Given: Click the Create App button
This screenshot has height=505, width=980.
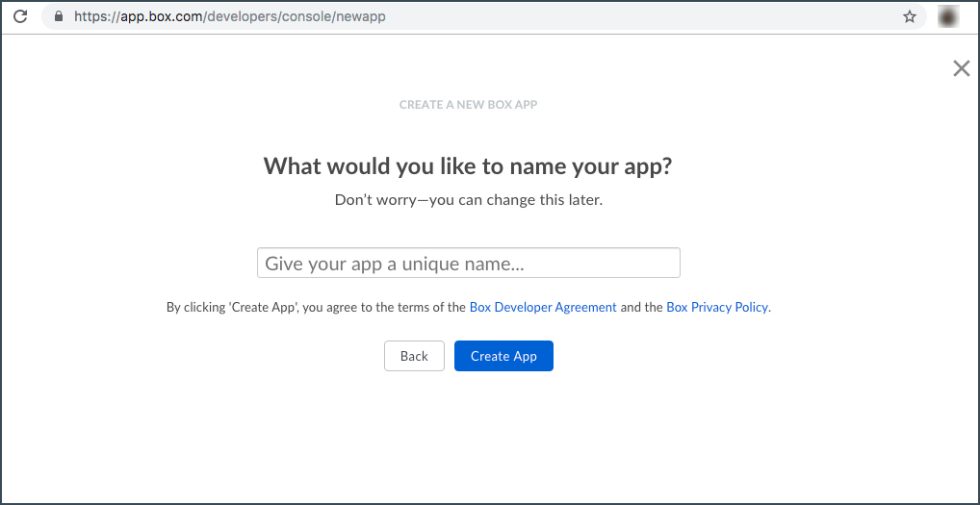Looking at the screenshot, I should 503,356.
